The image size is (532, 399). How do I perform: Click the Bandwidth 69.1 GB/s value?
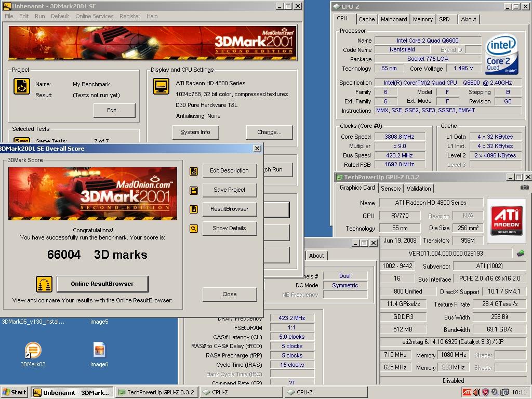point(499,329)
